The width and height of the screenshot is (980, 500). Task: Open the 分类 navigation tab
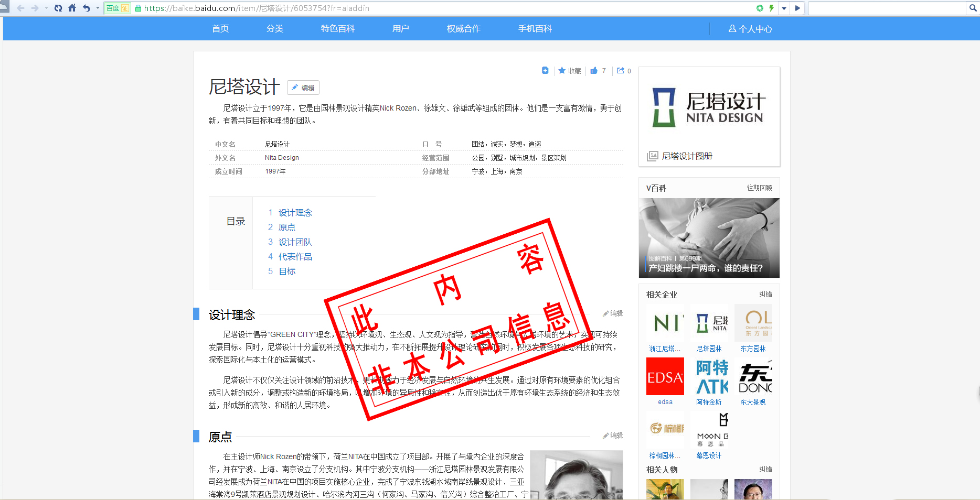[x=275, y=28]
